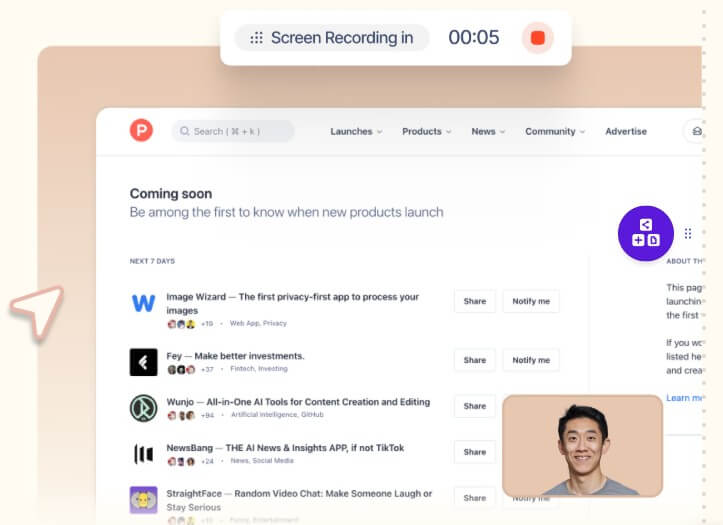Open Fey — Make better investments
Viewport: 723px width, 525px height.
point(235,356)
